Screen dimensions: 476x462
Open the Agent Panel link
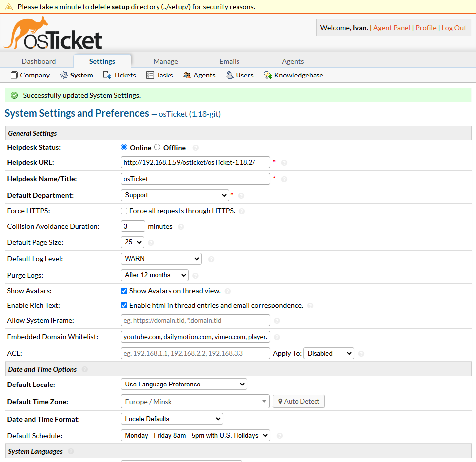392,28
